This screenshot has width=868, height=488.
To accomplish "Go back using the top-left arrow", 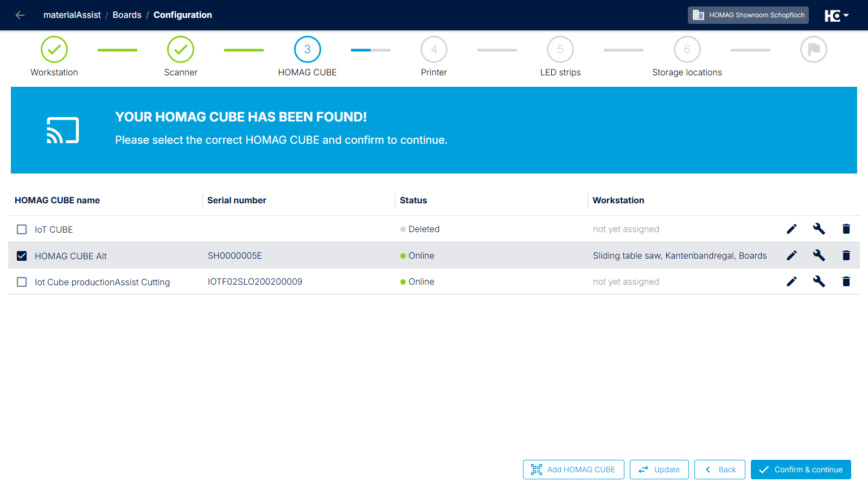I will click(20, 15).
